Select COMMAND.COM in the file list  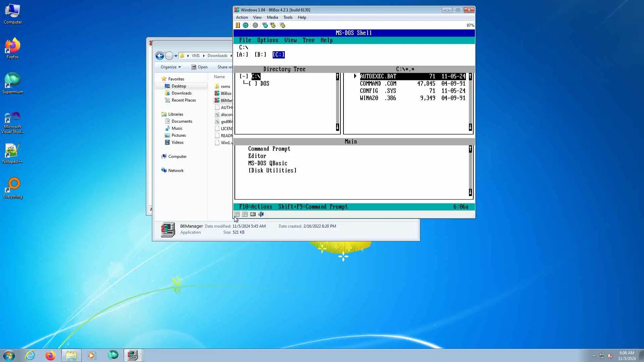pos(378,83)
